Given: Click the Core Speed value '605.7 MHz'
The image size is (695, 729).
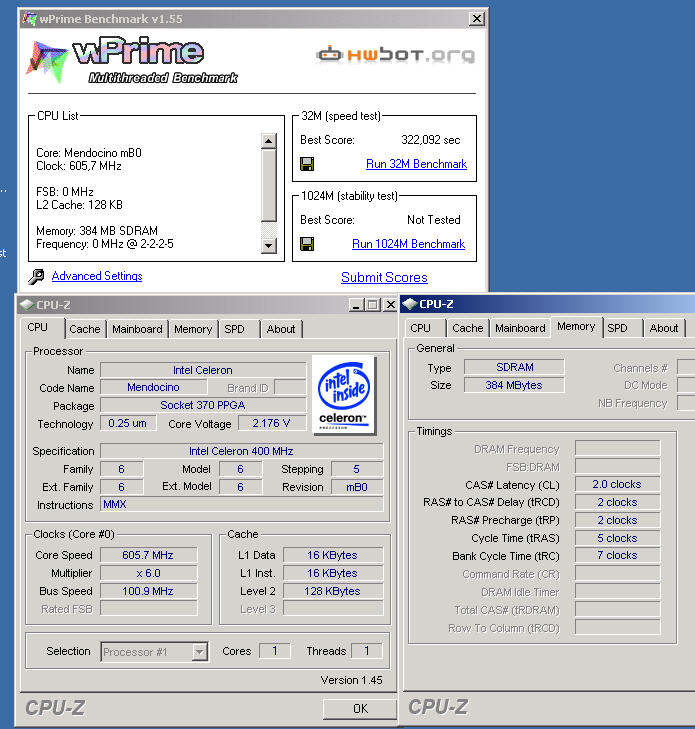Looking at the screenshot, I should pyautogui.click(x=148, y=555).
